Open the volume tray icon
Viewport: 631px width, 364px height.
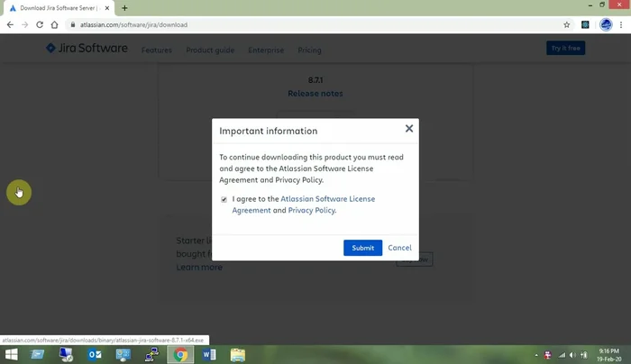click(572, 355)
